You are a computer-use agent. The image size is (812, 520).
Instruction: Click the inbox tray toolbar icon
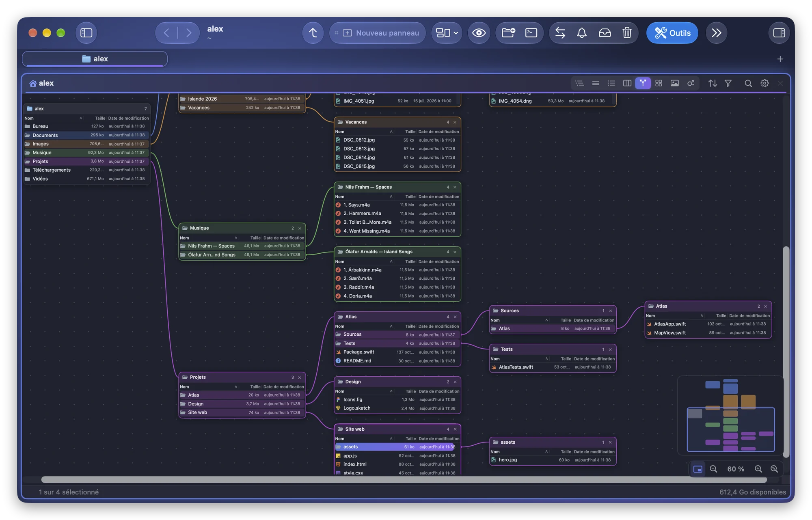(x=605, y=33)
